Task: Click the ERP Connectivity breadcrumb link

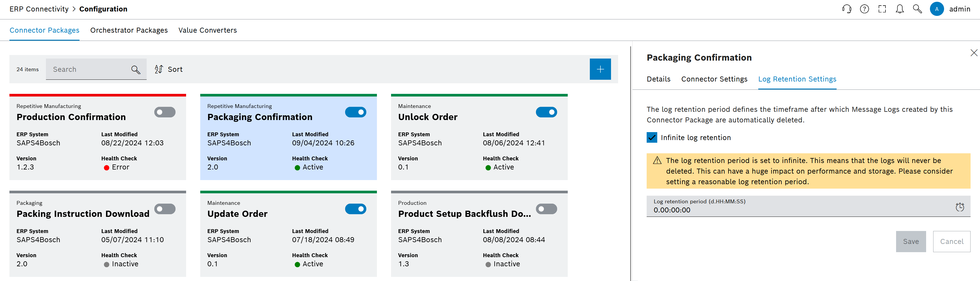Action: point(39,9)
